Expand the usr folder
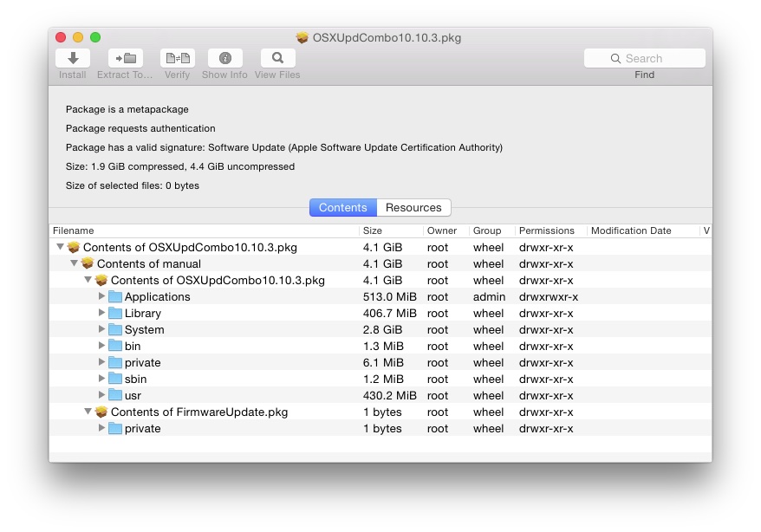This screenshot has width=761, height=532. pyautogui.click(x=101, y=395)
